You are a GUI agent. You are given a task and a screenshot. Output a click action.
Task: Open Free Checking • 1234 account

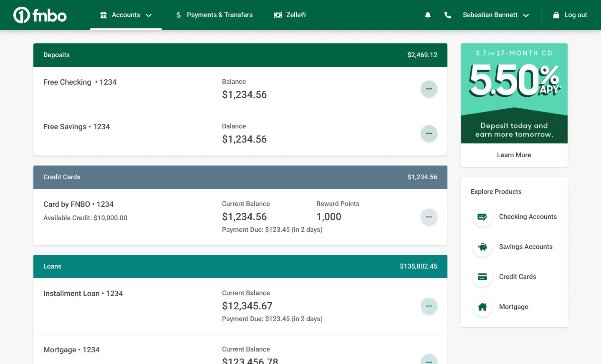[80, 82]
